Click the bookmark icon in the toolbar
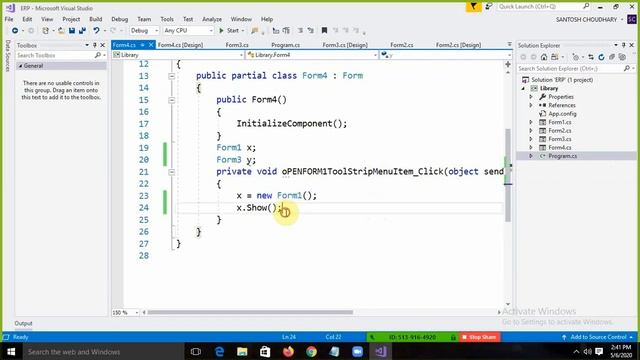Image resolution: width=640 pixels, height=360 pixels. [324, 31]
